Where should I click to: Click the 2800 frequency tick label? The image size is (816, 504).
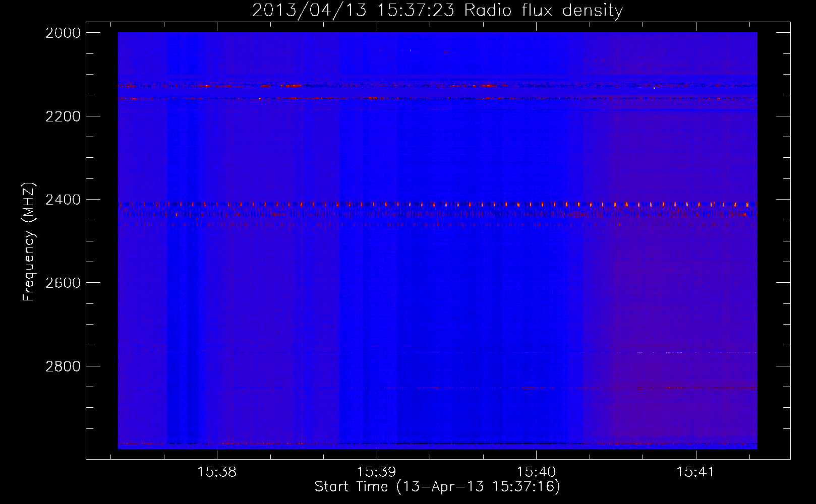[x=63, y=366]
